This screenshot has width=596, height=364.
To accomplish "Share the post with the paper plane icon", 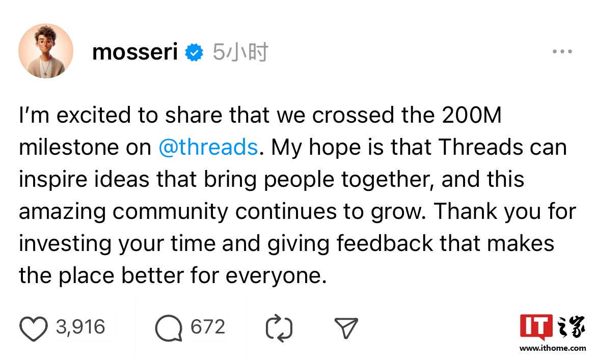I will click(346, 328).
